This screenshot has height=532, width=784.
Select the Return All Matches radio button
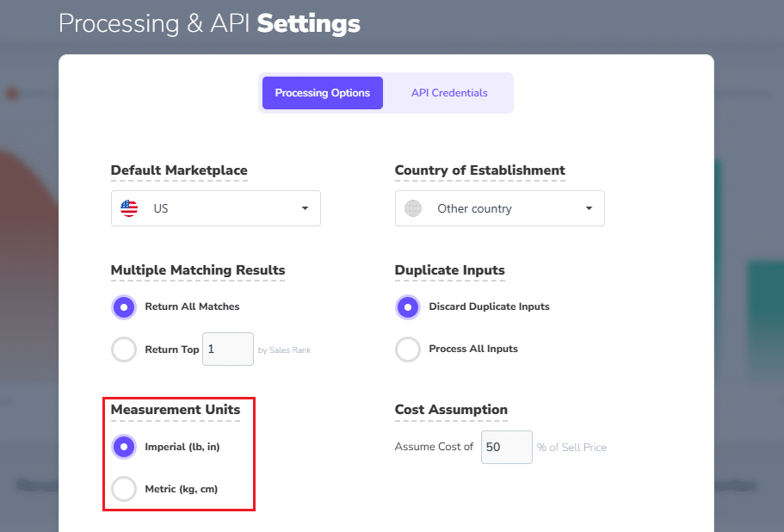[125, 306]
